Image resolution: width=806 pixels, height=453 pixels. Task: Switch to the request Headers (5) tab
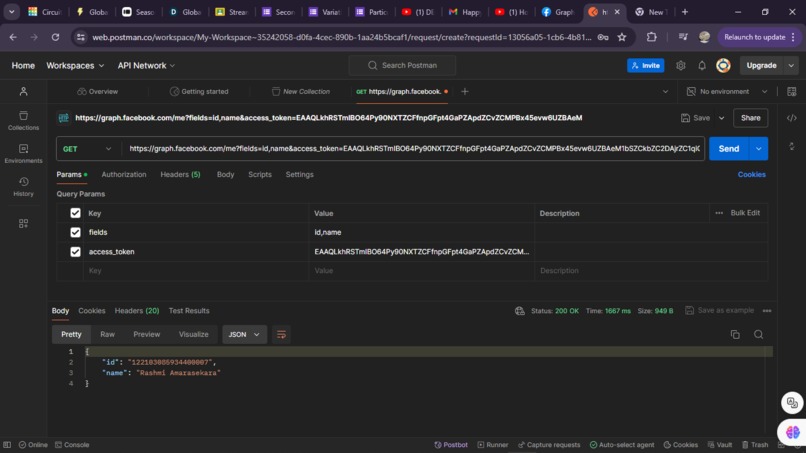point(180,174)
